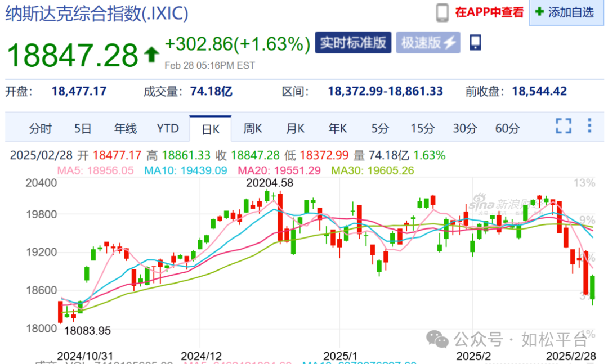Screen dimensions: 608x364
Task: Click the Feb 28 05:16PM EST timestamp
Action: pyautogui.click(x=210, y=65)
